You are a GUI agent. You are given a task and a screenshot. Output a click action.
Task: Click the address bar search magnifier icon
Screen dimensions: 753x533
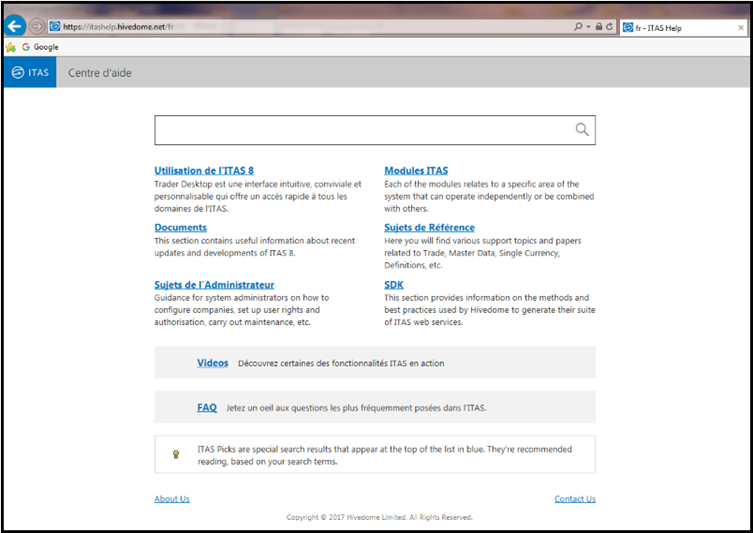click(578, 27)
